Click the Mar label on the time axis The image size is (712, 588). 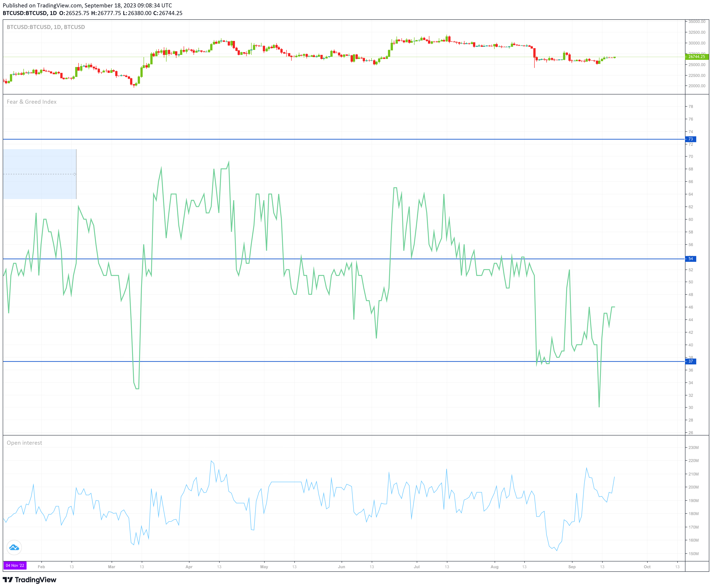pos(111,567)
